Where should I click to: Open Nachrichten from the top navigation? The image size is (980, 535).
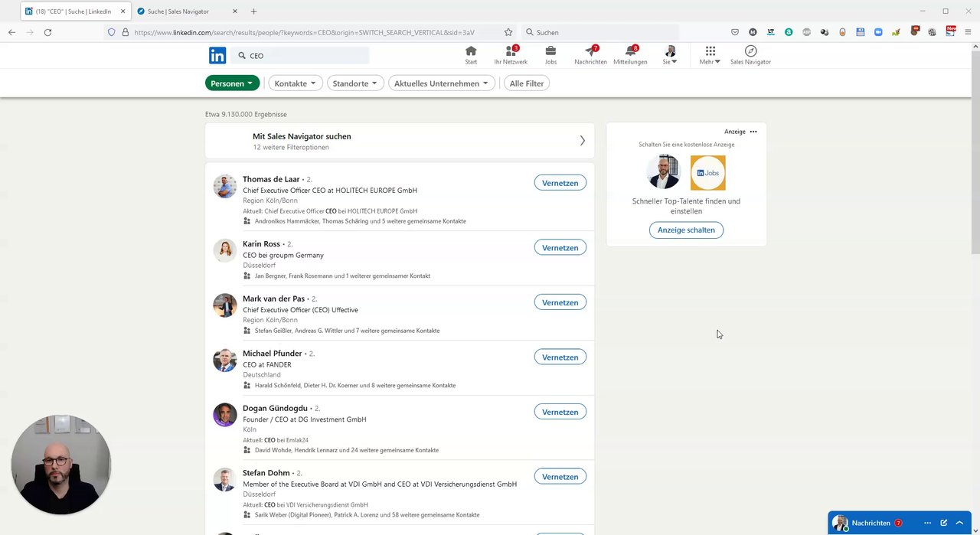[590, 55]
